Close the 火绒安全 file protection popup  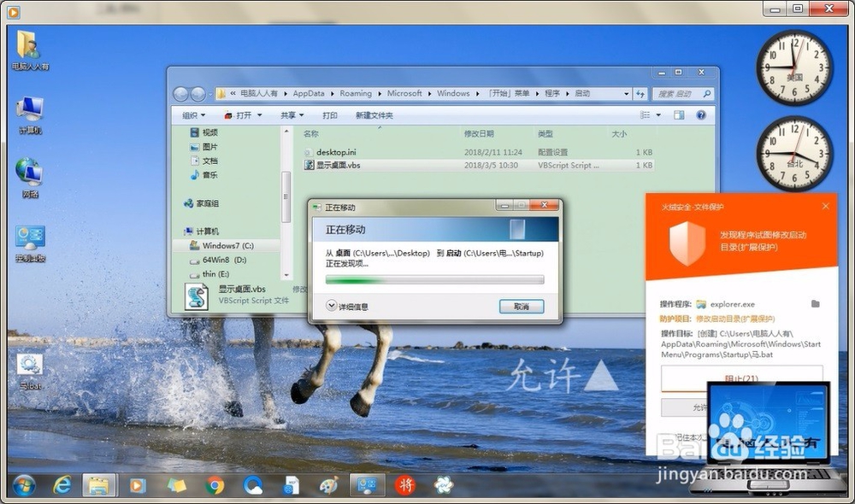826,206
